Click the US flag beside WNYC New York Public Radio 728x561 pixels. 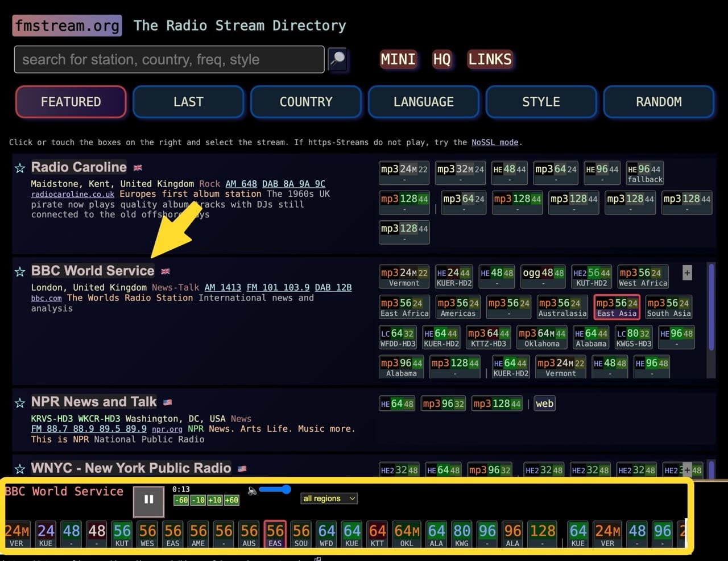[242, 469]
